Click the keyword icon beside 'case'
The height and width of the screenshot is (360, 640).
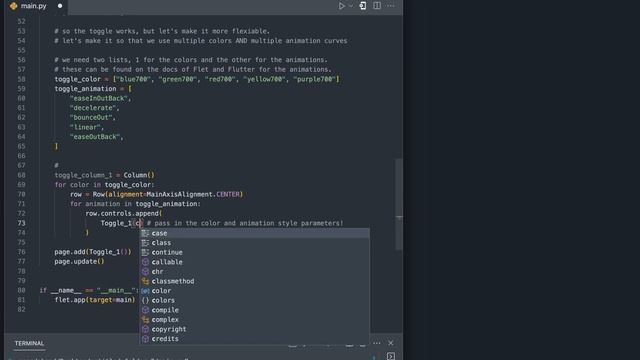(145, 233)
